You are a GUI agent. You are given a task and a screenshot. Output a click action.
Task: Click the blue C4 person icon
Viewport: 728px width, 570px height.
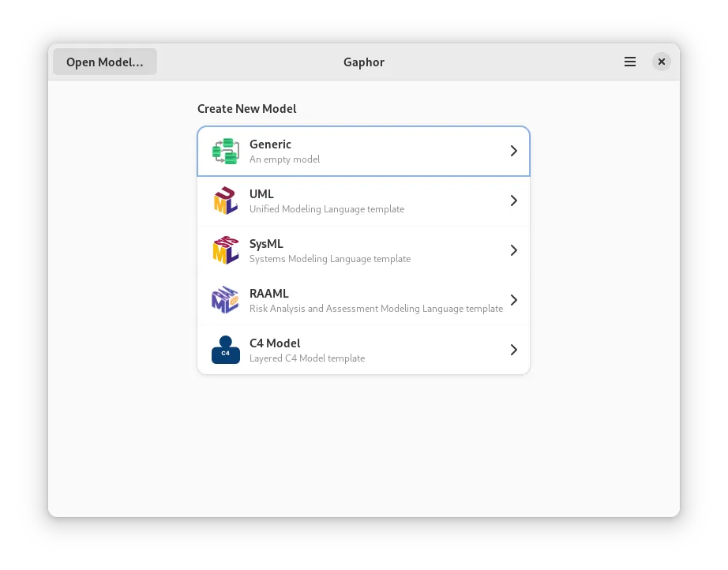[225, 350]
